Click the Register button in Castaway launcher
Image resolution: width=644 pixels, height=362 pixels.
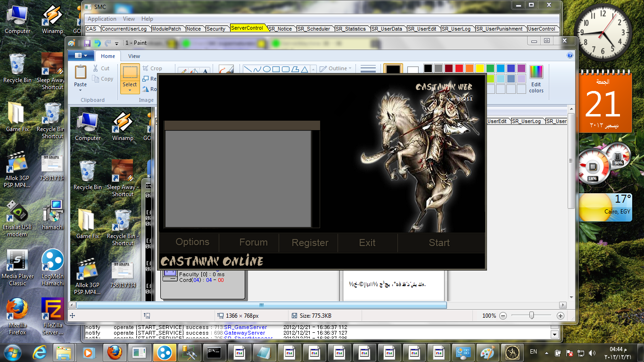(310, 243)
